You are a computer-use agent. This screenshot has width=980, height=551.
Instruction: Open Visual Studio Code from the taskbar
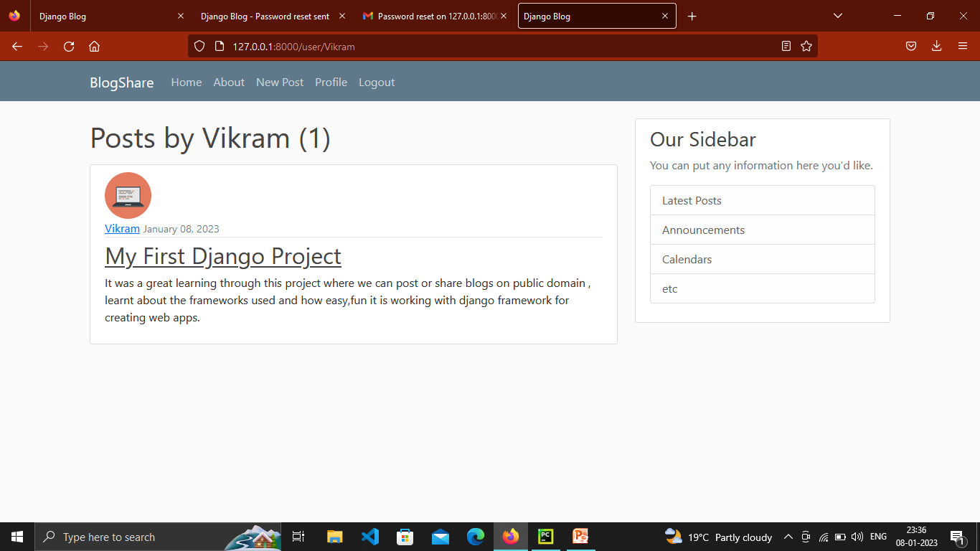point(370,537)
